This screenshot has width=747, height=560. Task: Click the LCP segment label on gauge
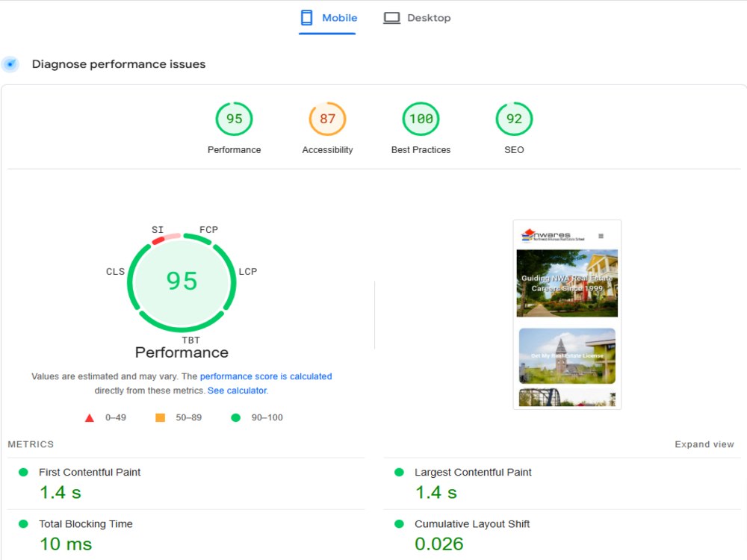click(x=248, y=272)
